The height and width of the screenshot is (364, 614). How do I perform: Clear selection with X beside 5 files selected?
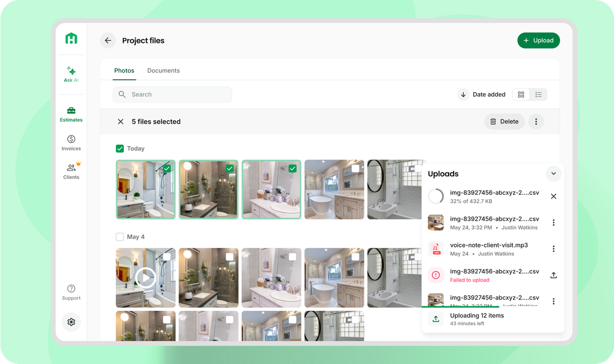click(x=121, y=122)
